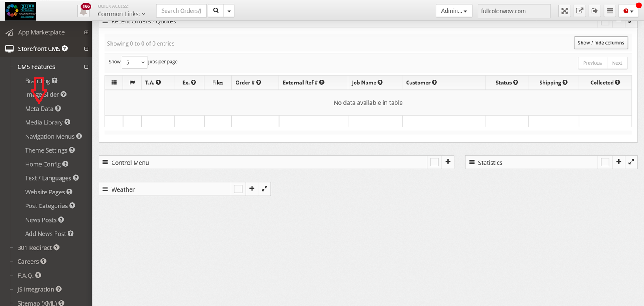Image resolution: width=644 pixels, height=306 pixels.
Task: Maximize the Statistics widget panel
Action: tap(631, 162)
